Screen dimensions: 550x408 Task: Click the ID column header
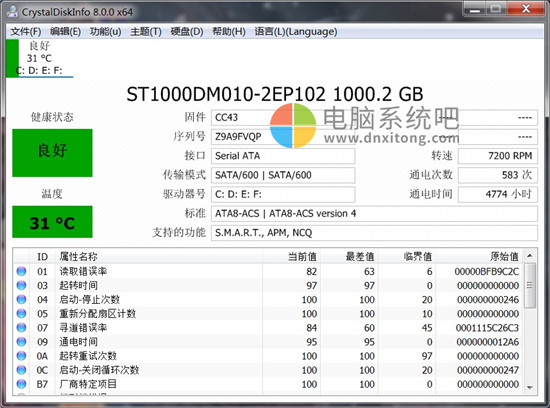point(42,256)
